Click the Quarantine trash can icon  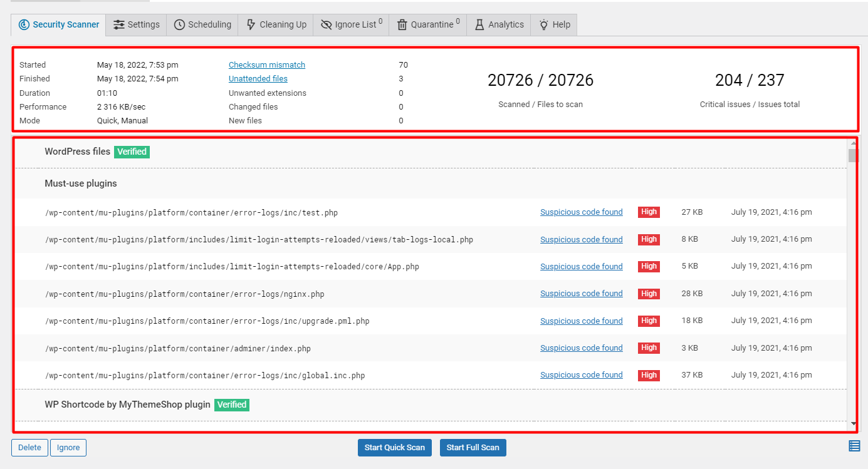[401, 24]
